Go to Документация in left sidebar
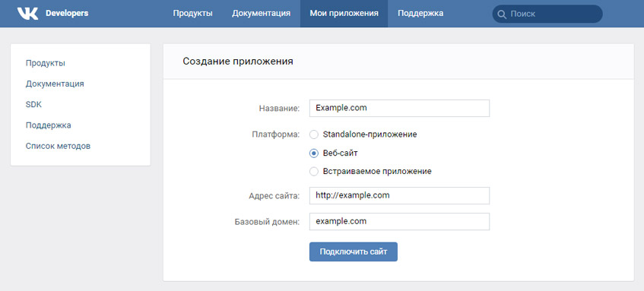The height and width of the screenshot is (291, 644). 55,84
